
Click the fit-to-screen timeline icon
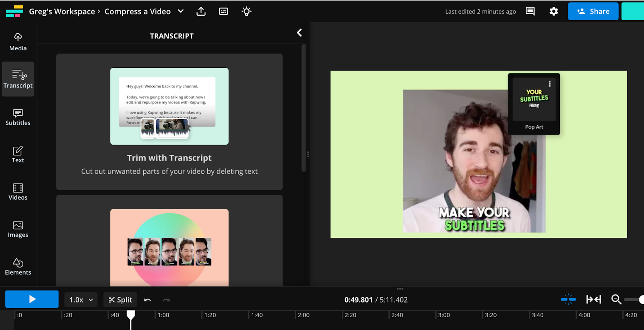point(594,299)
